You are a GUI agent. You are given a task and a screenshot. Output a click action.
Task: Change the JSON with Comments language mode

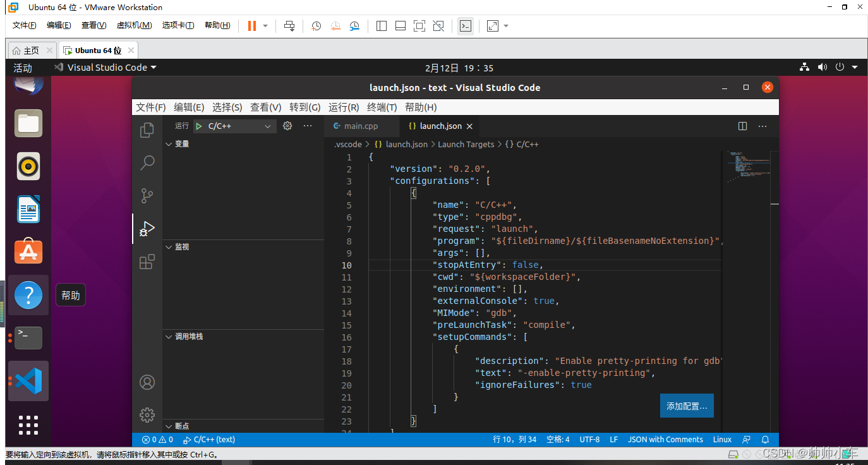[x=665, y=440]
